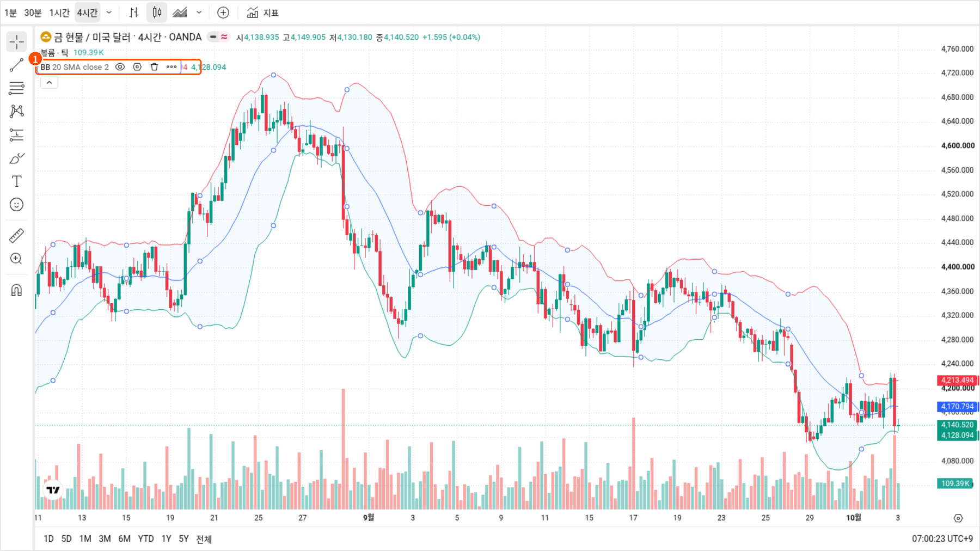Set range to 1Y
Image resolution: width=980 pixels, height=551 pixels.
(166, 538)
